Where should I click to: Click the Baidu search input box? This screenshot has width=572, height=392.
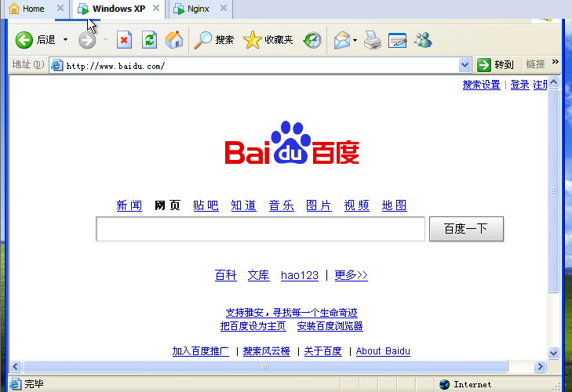tap(260, 229)
